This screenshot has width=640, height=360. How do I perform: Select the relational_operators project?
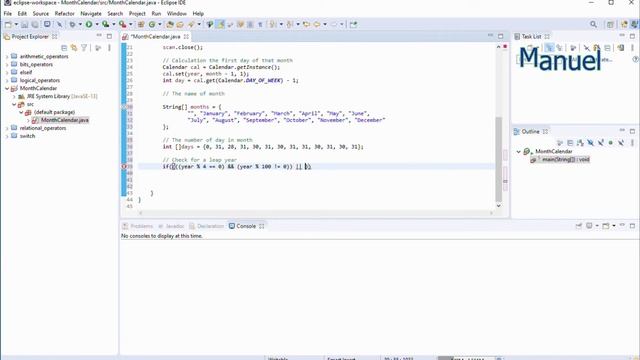point(43,128)
